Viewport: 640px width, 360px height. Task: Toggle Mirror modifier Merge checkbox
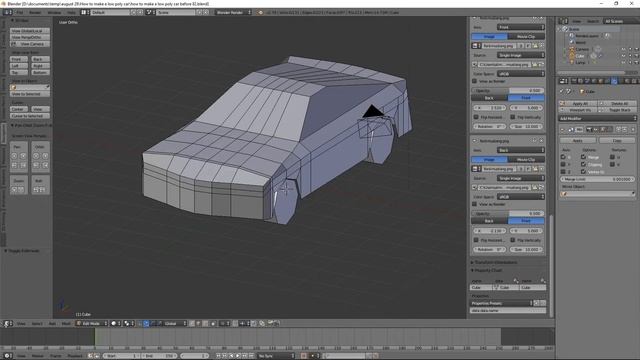(x=583, y=157)
